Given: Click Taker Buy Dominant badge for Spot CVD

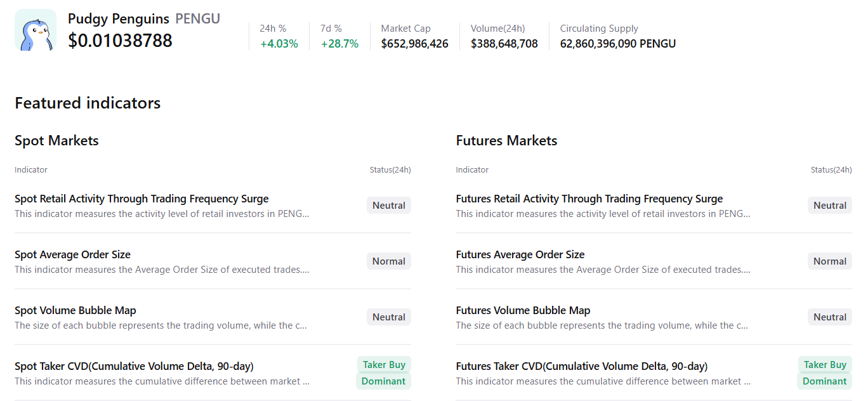Looking at the screenshot, I should pyautogui.click(x=383, y=373).
